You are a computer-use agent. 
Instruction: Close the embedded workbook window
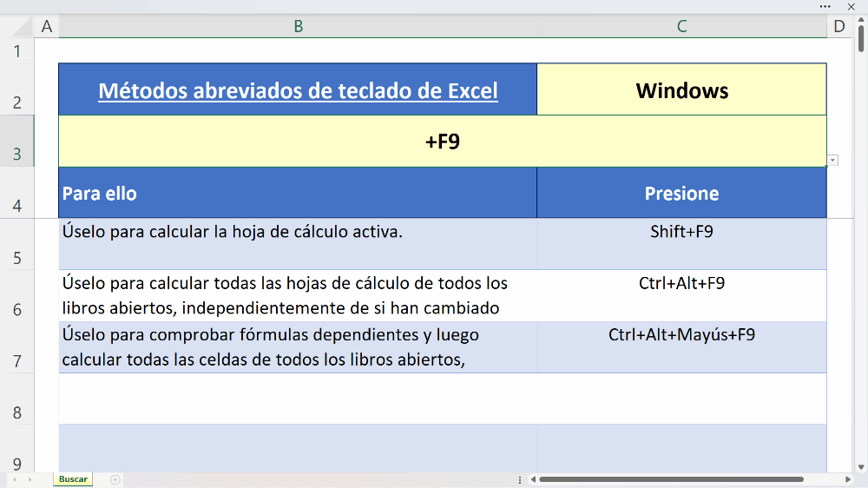[x=851, y=7]
